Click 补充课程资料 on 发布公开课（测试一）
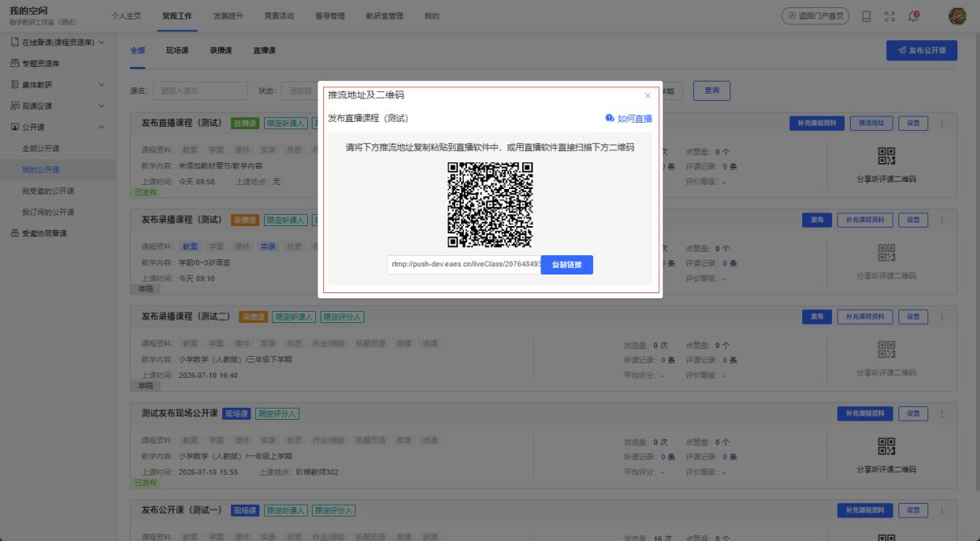The image size is (980, 541). [864, 510]
